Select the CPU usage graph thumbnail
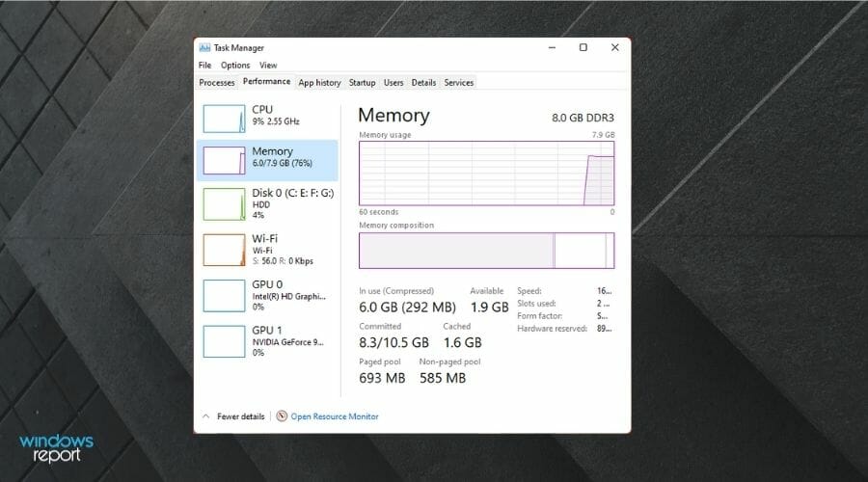This screenshot has height=482, width=868. click(x=224, y=118)
